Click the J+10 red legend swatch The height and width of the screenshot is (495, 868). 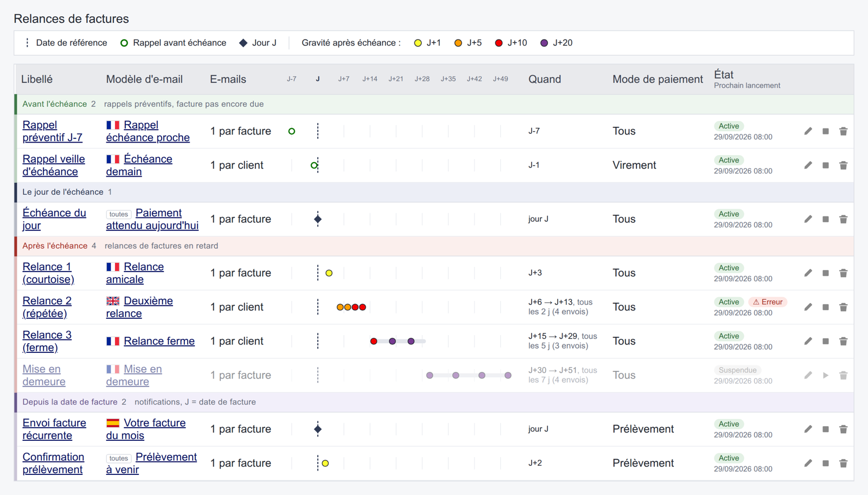click(x=499, y=43)
